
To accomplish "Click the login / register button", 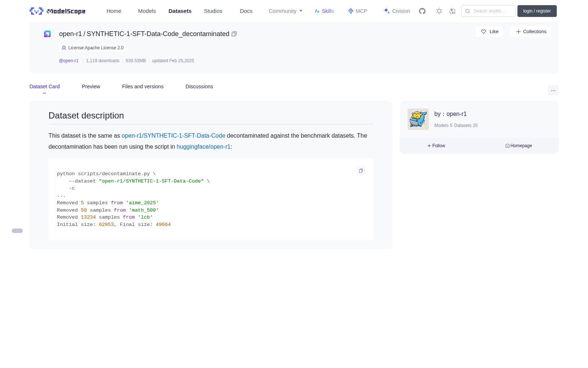I will coord(537,11).
